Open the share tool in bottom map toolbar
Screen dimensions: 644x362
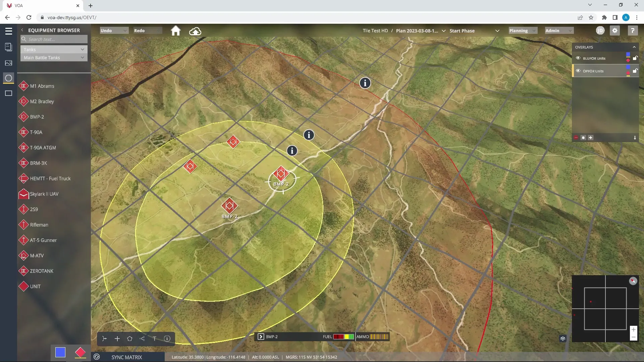[142, 339]
